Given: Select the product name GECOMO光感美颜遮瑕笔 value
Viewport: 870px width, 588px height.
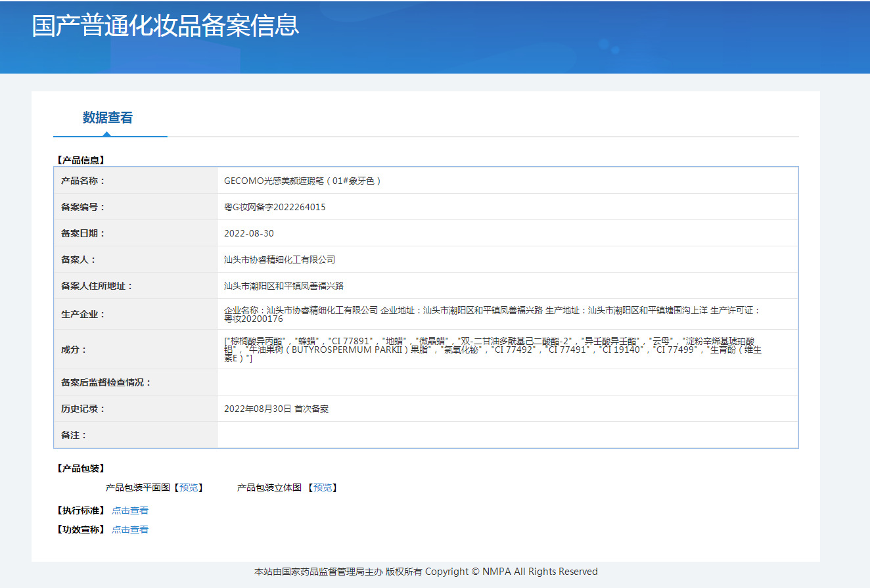Looking at the screenshot, I should tap(303, 181).
